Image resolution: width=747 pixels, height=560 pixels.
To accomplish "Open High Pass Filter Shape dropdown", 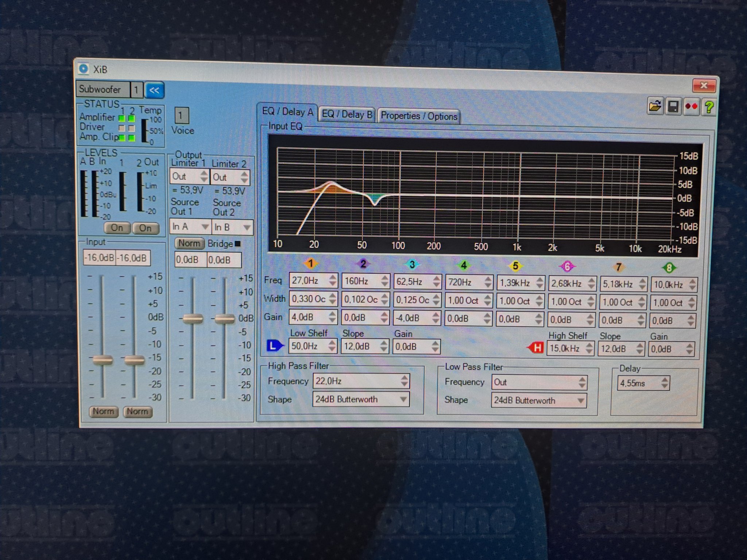I will (x=361, y=399).
